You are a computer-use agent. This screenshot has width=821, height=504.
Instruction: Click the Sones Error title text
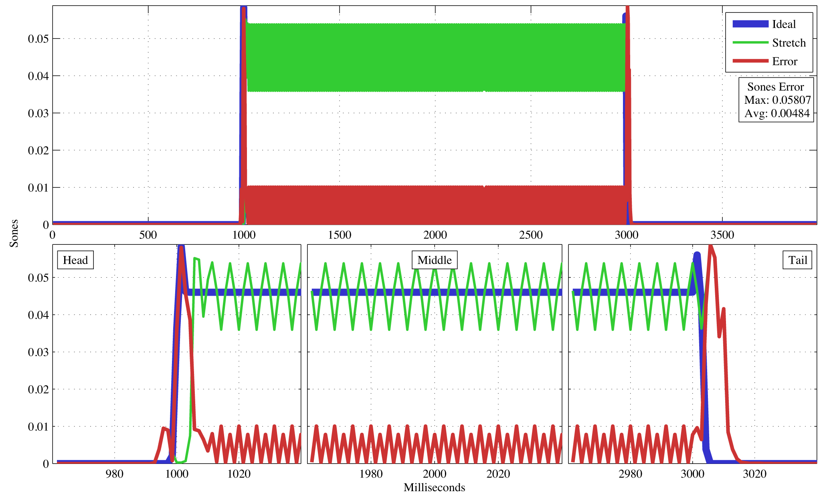click(x=775, y=87)
